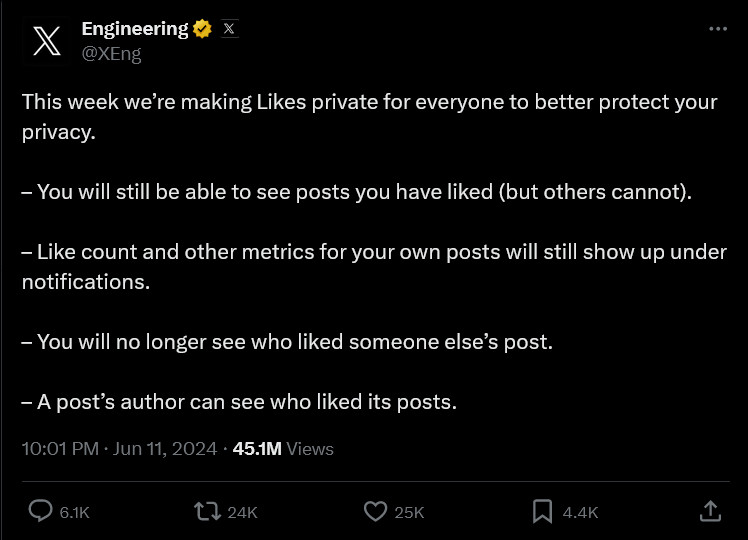This screenshot has height=540, width=748.
Task: Click the repost arrows icon
Action: (208, 511)
